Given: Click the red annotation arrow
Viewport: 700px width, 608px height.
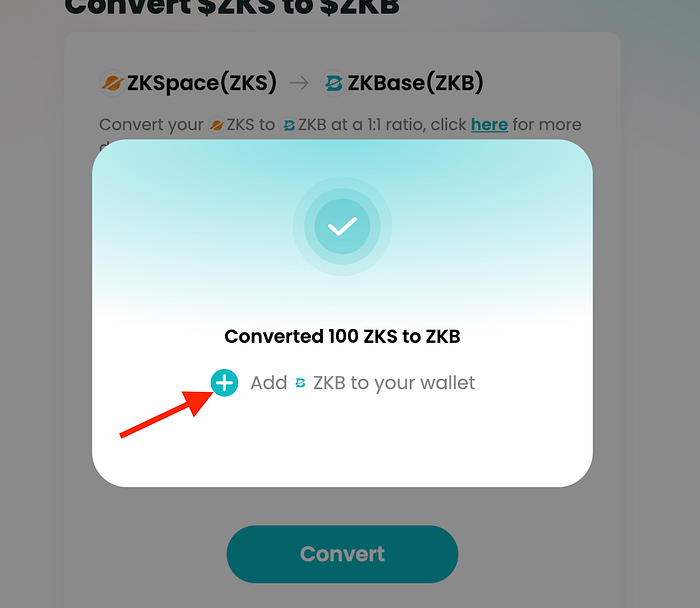Looking at the screenshot, I should click(167, 414).
